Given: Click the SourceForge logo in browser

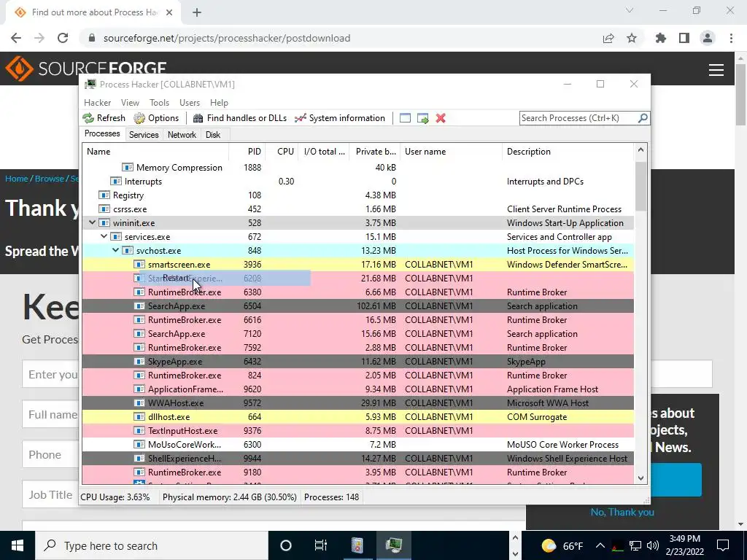Looking at the screenshot, I should pyautogui.click(x=86, y=69).
